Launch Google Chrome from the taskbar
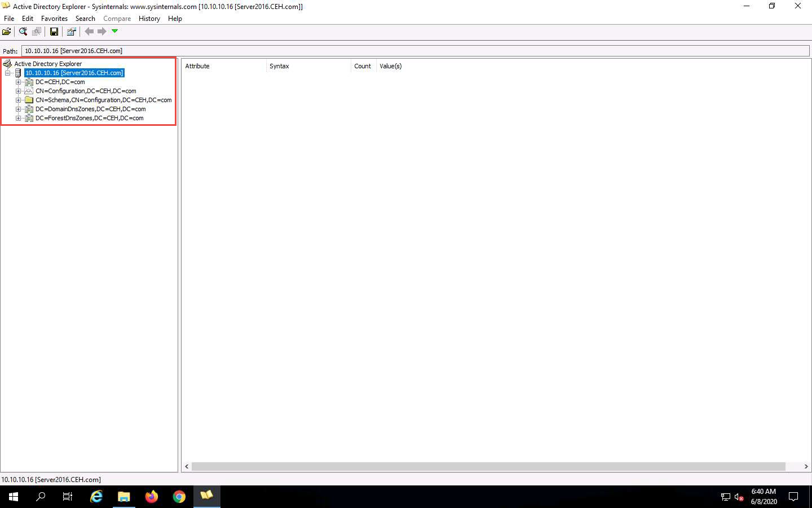The image size is (812, 508). [179, 497]
